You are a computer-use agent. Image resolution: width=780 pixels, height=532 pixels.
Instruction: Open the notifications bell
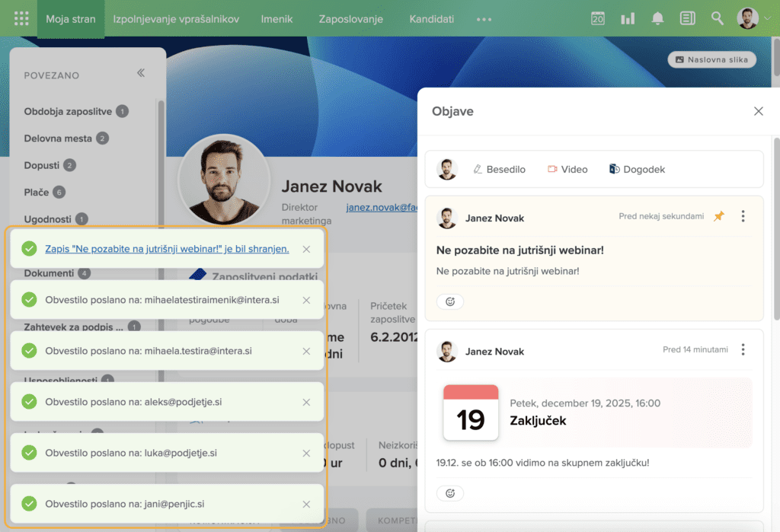click(x=657, y=18)
